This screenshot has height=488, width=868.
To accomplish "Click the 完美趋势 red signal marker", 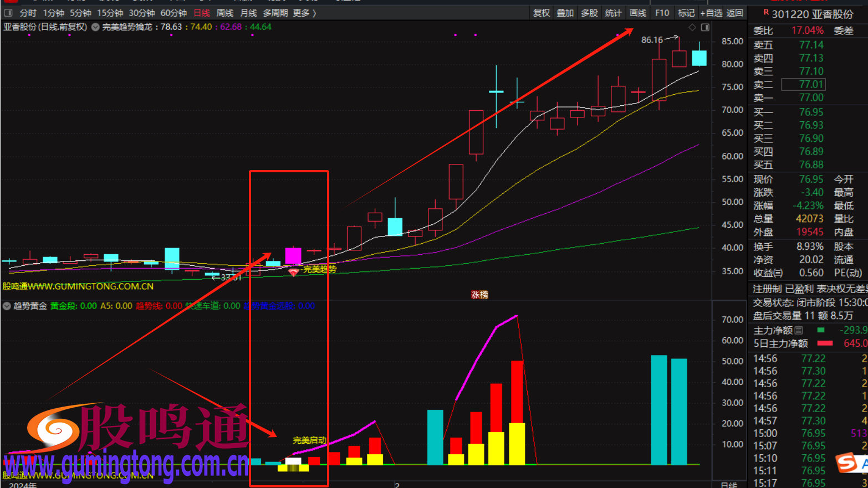I will [293, 272].
